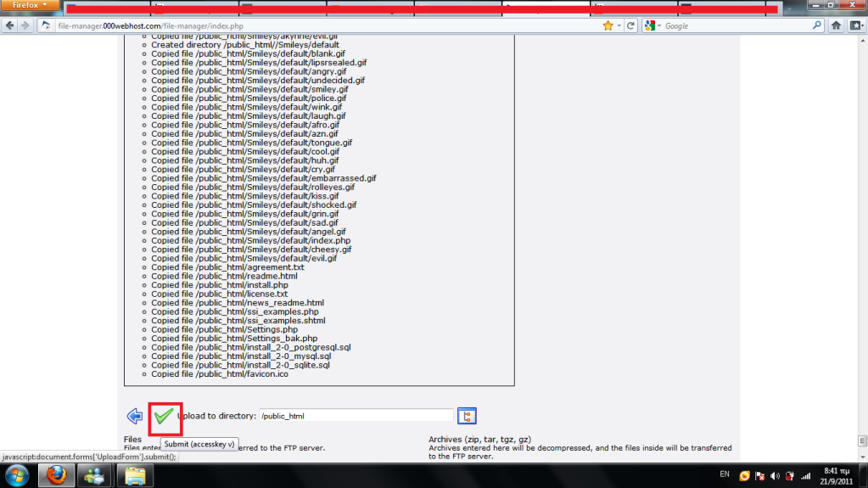Click the Upload to directory input field
This screenshot has height=488, width=868.
click(x=356, y=416)
